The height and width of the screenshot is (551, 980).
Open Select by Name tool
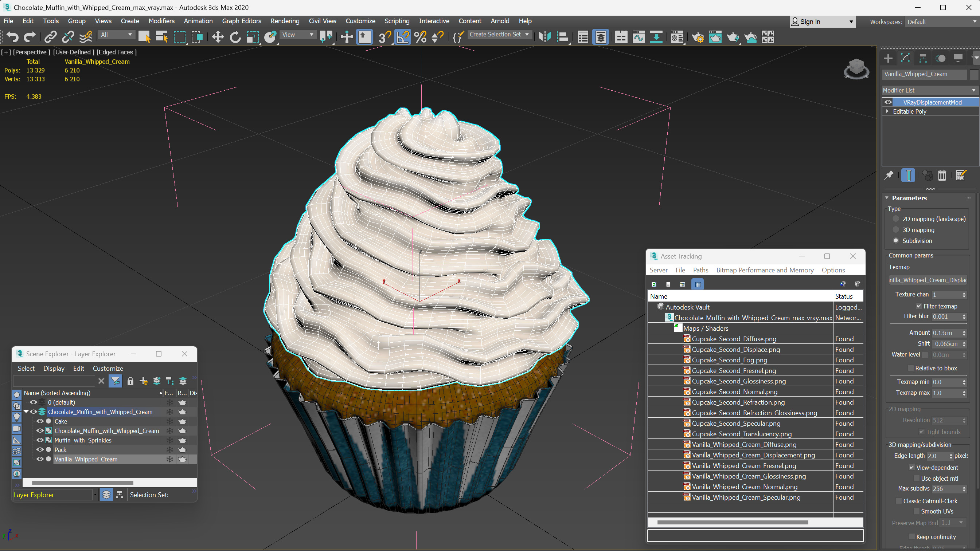pos(162,37)
